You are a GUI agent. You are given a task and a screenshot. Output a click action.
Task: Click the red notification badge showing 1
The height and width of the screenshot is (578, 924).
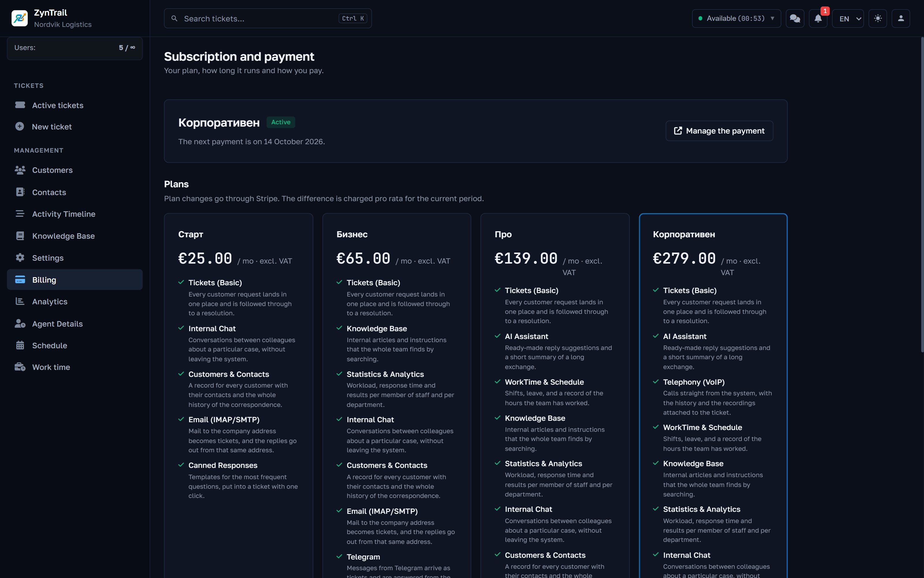click(x=825, y=11)
